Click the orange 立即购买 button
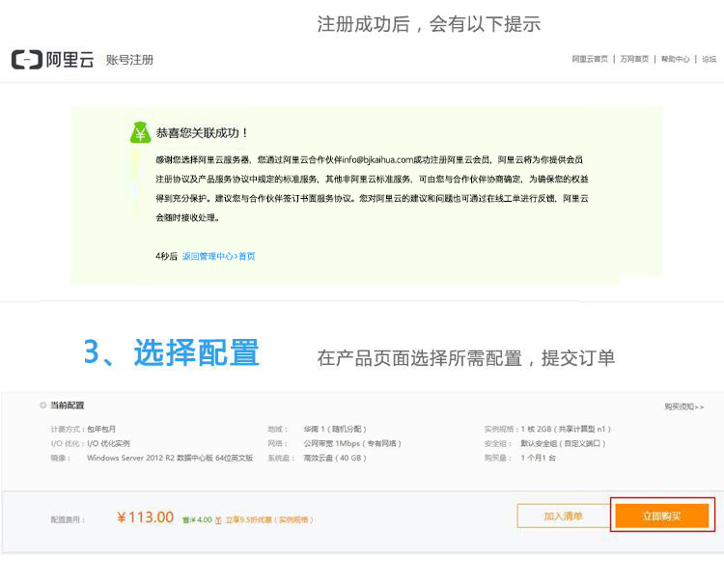 coord(661,516)
